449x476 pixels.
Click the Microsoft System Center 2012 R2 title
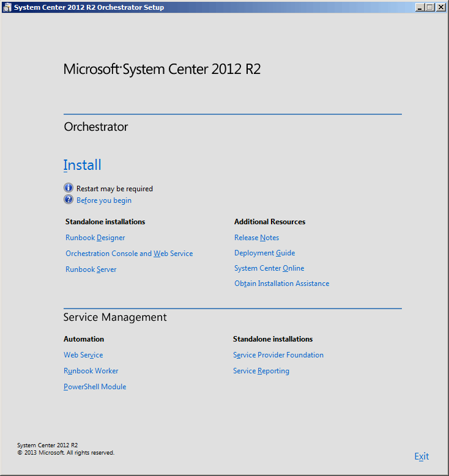click(162, 69)
